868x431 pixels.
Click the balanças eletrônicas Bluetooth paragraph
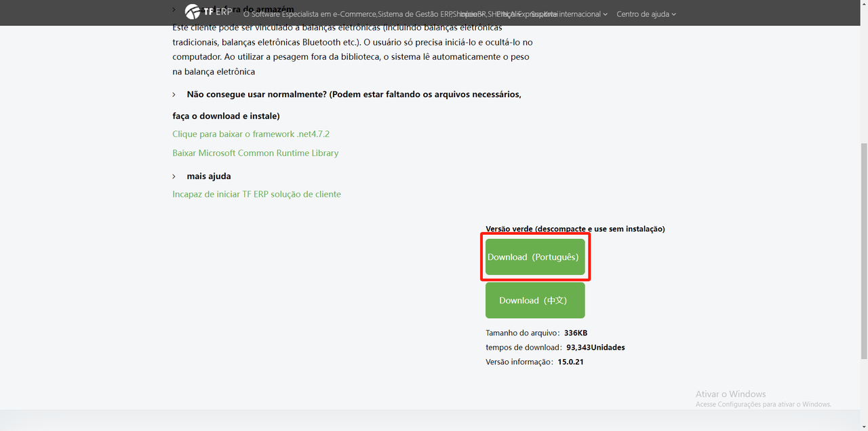[x=353, y=42]
